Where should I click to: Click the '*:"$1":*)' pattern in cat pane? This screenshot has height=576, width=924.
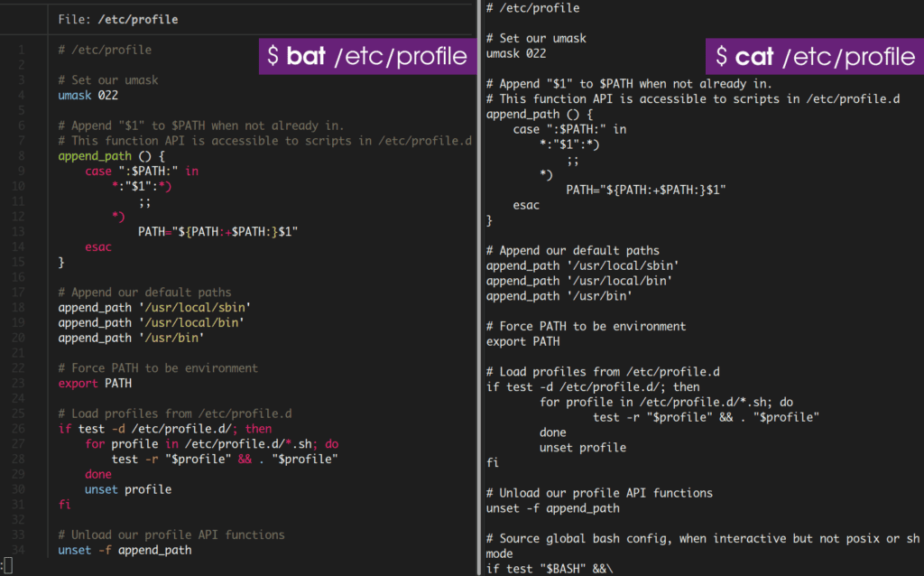click(x=570, y=144)
